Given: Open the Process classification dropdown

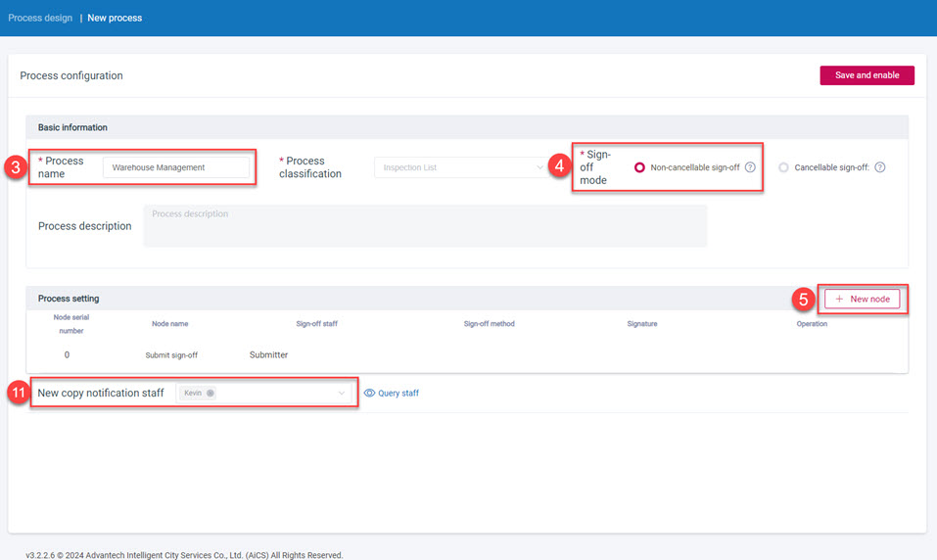Looking at the screenshot, I should tap(460, 167).
